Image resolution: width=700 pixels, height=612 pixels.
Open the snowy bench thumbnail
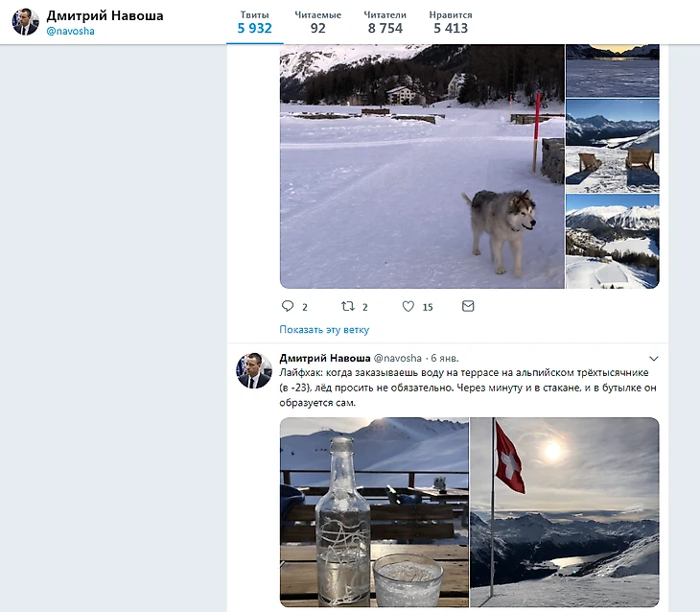click(612, 145)
